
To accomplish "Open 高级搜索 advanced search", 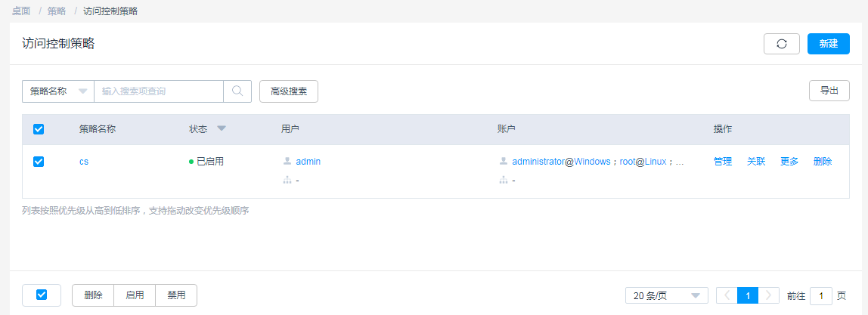I will click(x=289, y=91).
